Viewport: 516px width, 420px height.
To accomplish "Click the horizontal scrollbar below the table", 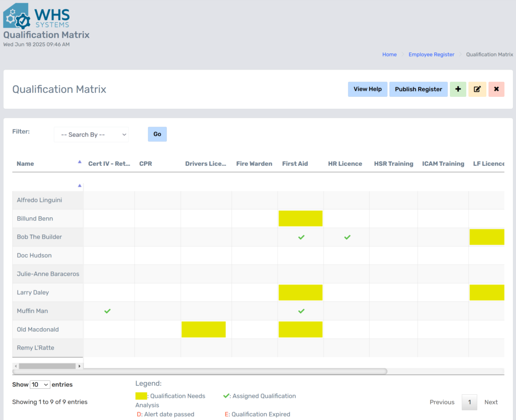I will 202,372.
